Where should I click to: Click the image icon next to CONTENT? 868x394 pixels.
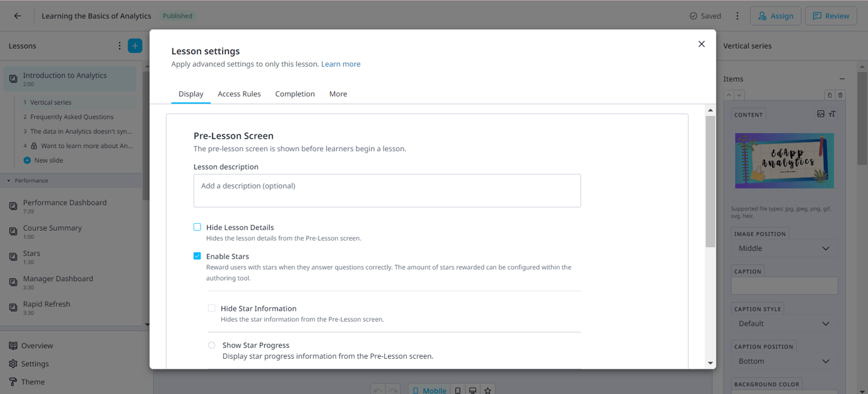[821, 114]
